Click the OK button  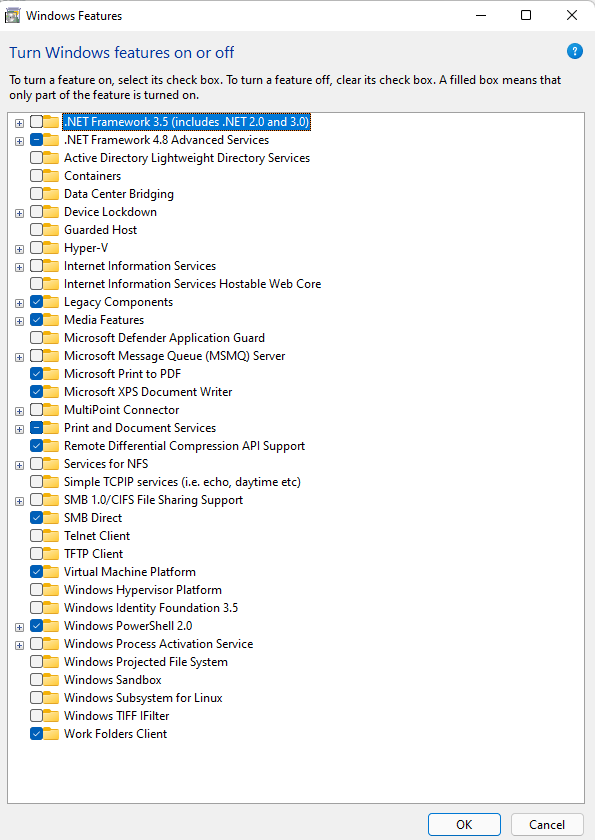point(464,824)
